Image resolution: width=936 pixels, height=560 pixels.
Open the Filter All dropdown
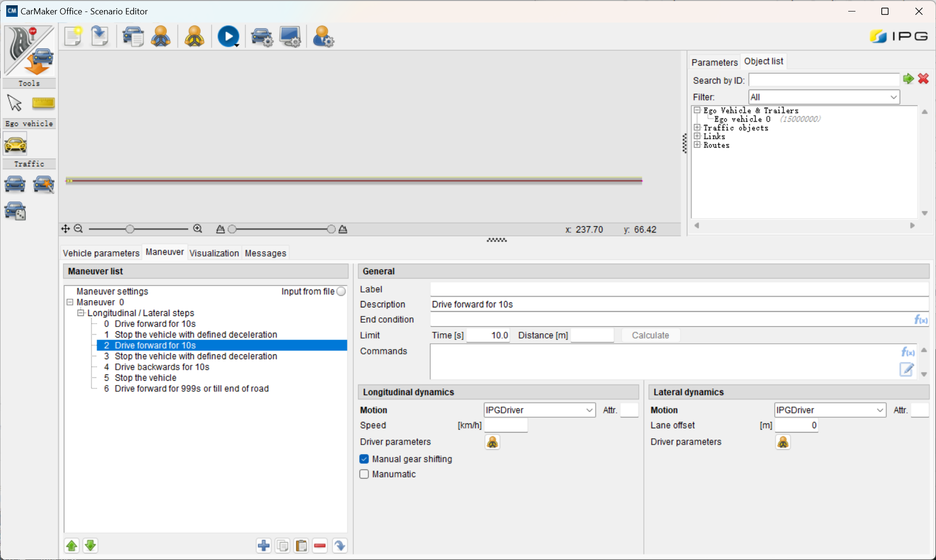[824, 97]
